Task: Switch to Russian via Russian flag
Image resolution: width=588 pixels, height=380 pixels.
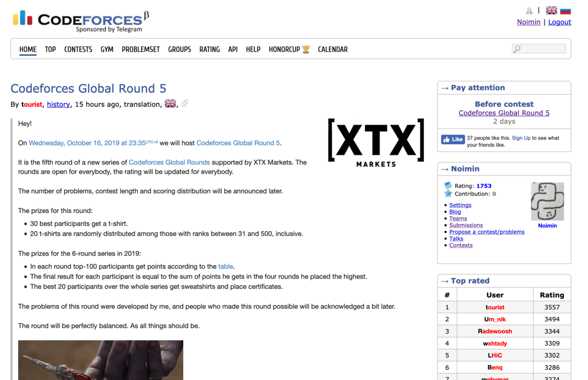Action: tap(565, 10)
